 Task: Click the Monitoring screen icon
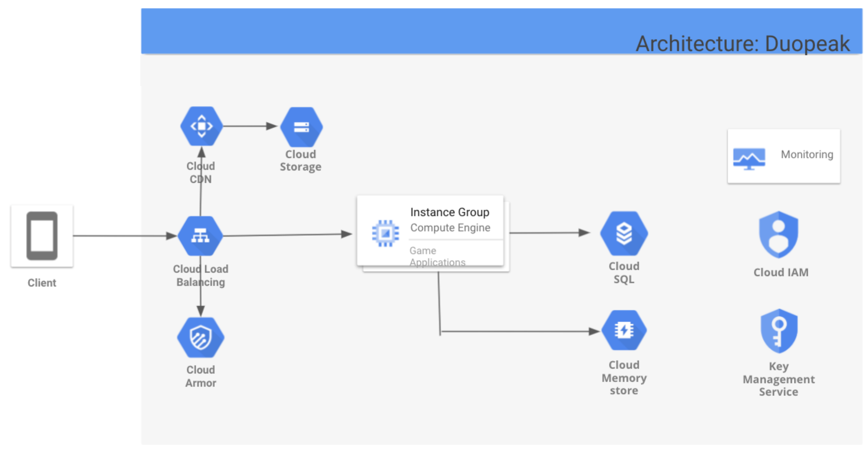point(749,159)
